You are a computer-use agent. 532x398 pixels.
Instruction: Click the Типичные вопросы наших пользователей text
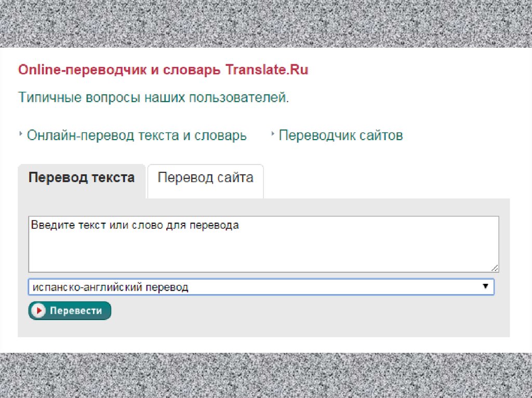click(x=153, y=98)
